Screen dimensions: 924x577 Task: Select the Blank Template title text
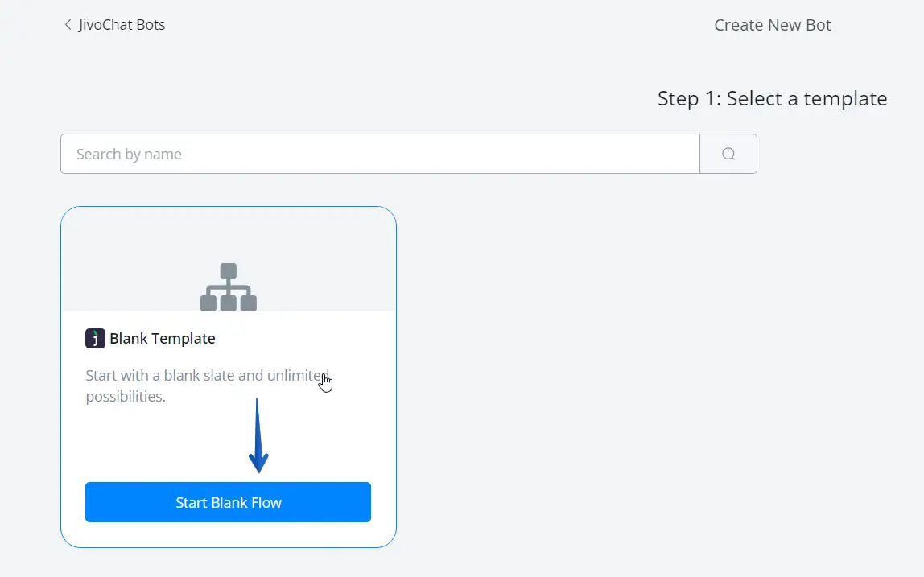pos(163,339)
